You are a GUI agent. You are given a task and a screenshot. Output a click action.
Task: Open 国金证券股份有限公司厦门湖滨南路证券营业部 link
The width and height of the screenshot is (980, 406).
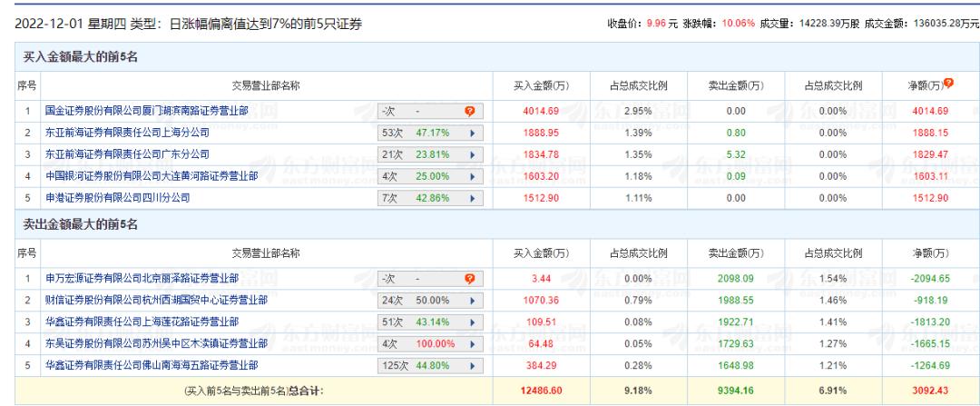[149, 112]
